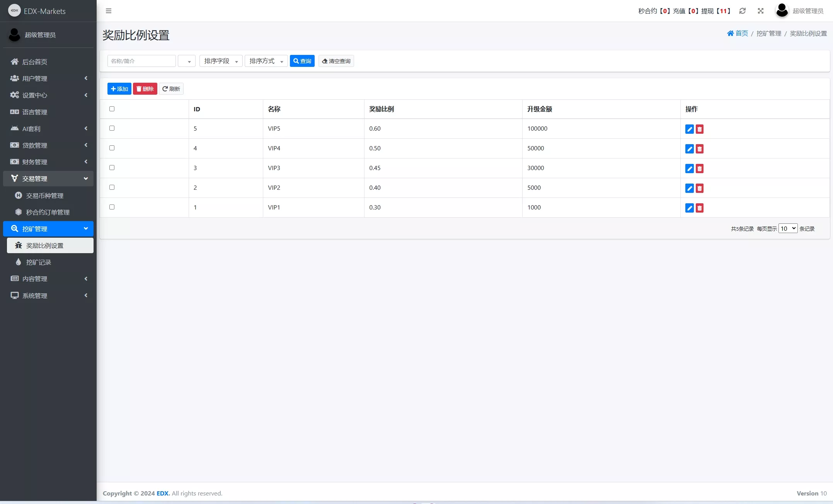The height and width of the screenshot is (504, 833).
Task: Click the home icon in breadcrumb
Action: click(730, 33)
